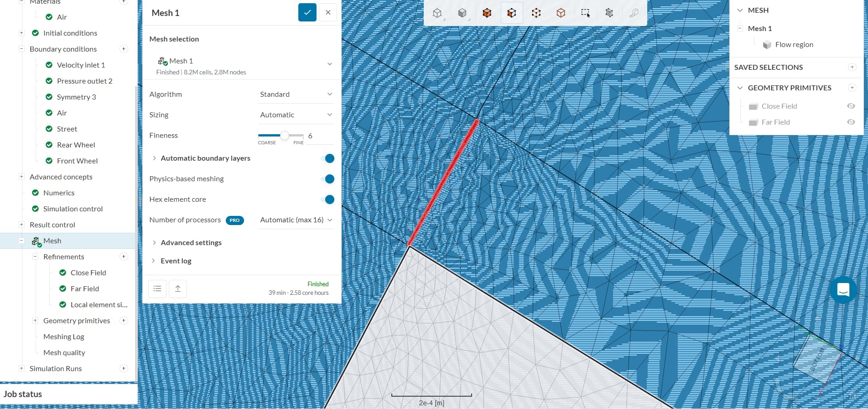Click the upload arrow icon button
The width and height of the screenshot is (868, 409).
(x=178, y=288)
